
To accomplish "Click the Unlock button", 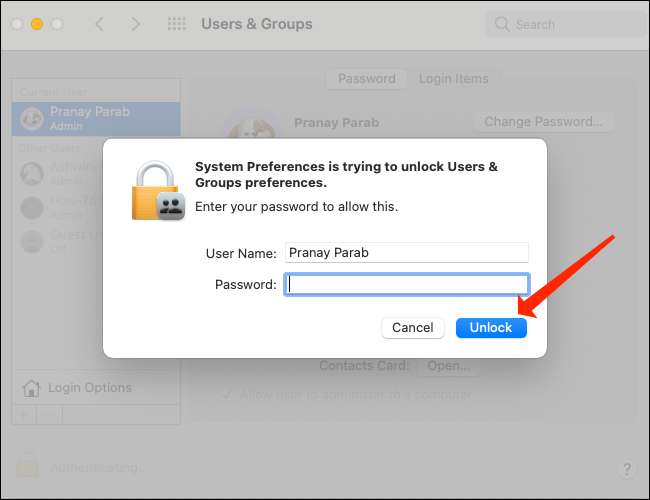I will pyautogui.click(x=491, y=328).
